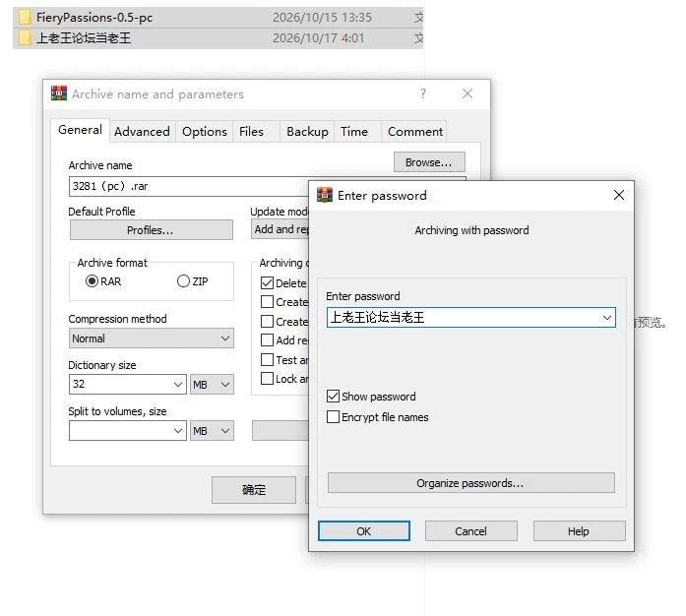The height and width of the screenshot is (616, 686).
Task: Confirm password with OK button
Action: coord(364,531)
